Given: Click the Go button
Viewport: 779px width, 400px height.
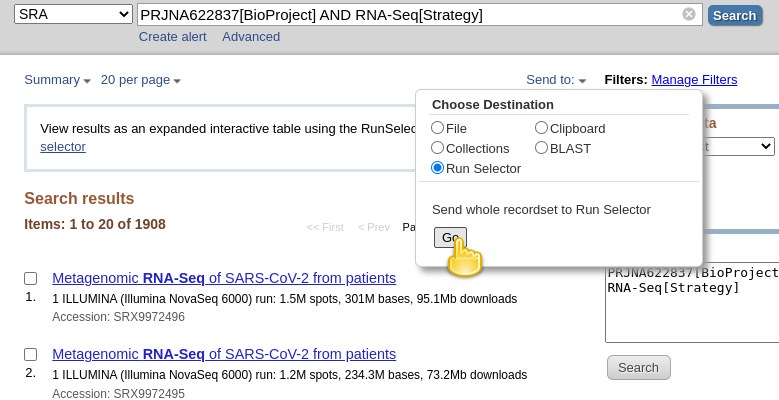Looking at the screenshot, I should point(450,237).
